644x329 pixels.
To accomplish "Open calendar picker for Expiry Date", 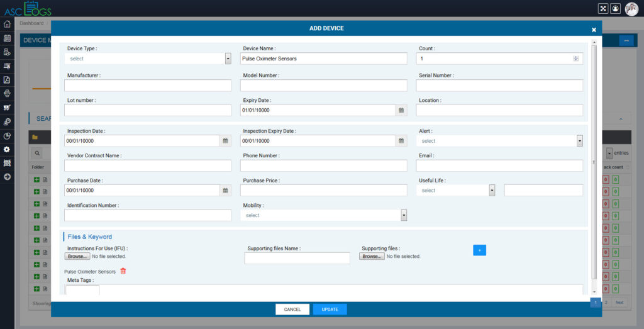I will click(x=401, y=110).
